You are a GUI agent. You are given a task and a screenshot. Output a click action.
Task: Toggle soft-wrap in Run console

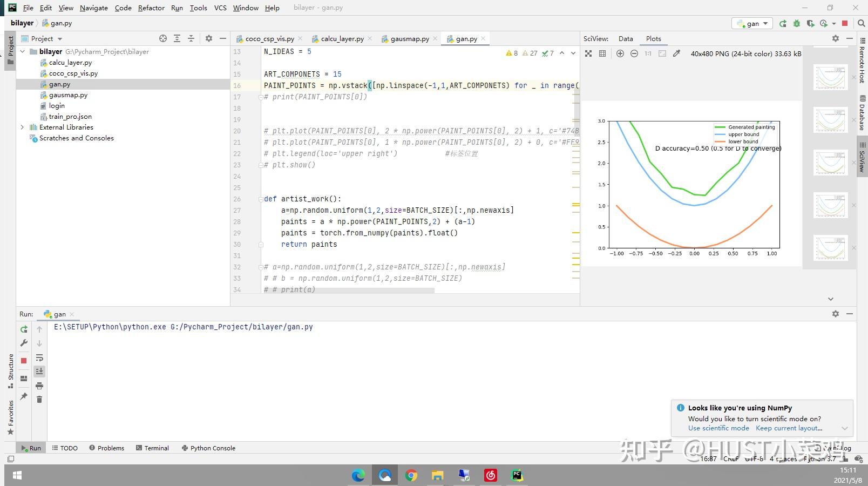coord(39,358)
